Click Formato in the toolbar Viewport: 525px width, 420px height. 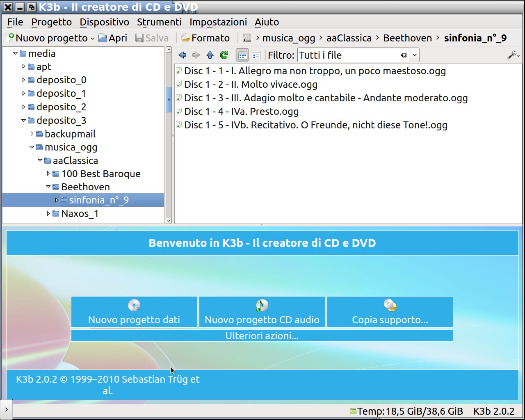(x=205, y=38)
